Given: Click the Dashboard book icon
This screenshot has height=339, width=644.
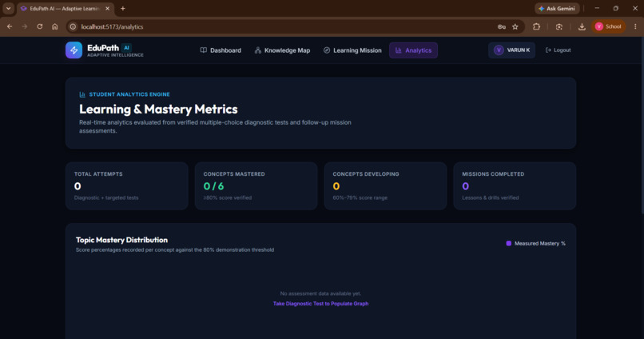Looking at the screenshot, I should click(x=203, y=50).
